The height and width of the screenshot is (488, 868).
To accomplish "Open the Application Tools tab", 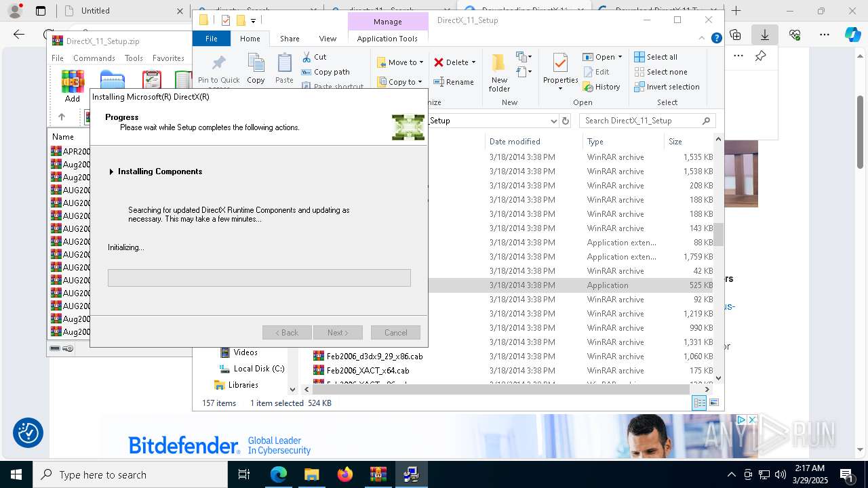I will pos(387,39).
